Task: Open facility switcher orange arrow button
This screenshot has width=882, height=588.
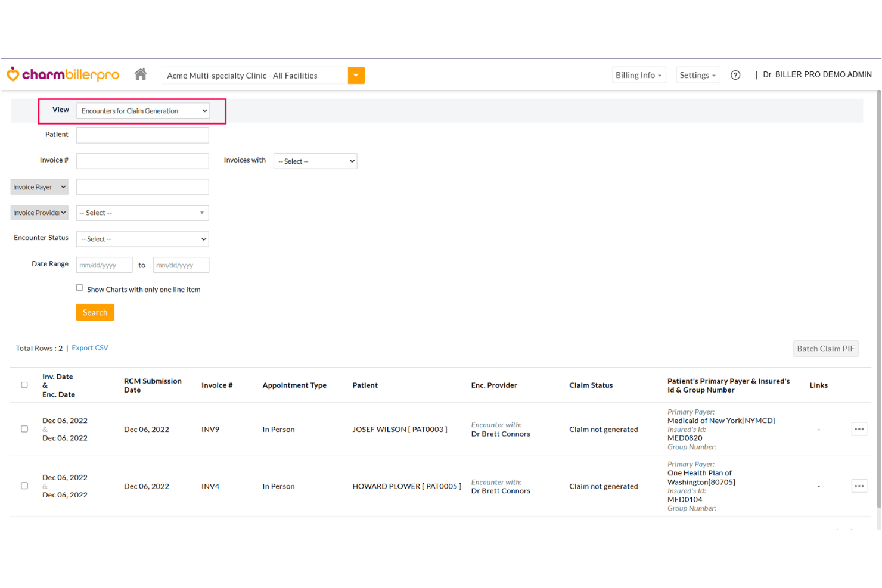Action: 356,75
